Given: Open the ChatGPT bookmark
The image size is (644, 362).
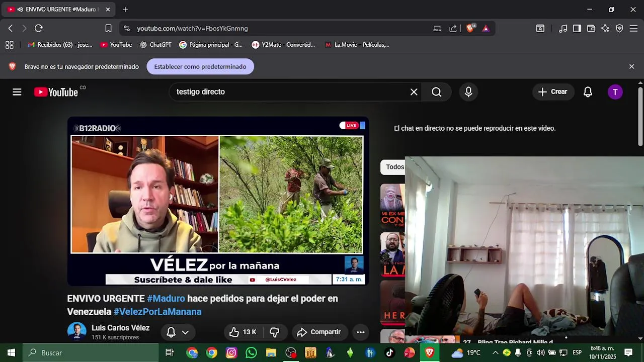Looking at the screenshot, I should (x=155, y=45).
